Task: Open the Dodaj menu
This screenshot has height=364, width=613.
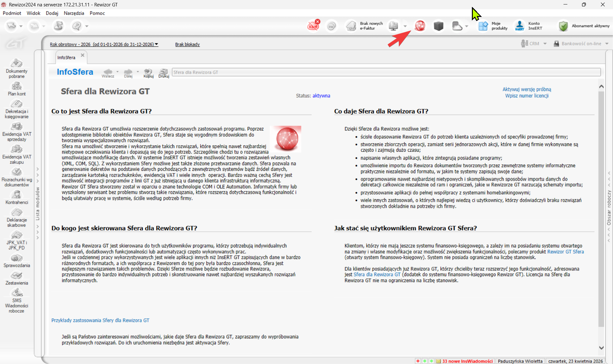Action: click(52, 13)
